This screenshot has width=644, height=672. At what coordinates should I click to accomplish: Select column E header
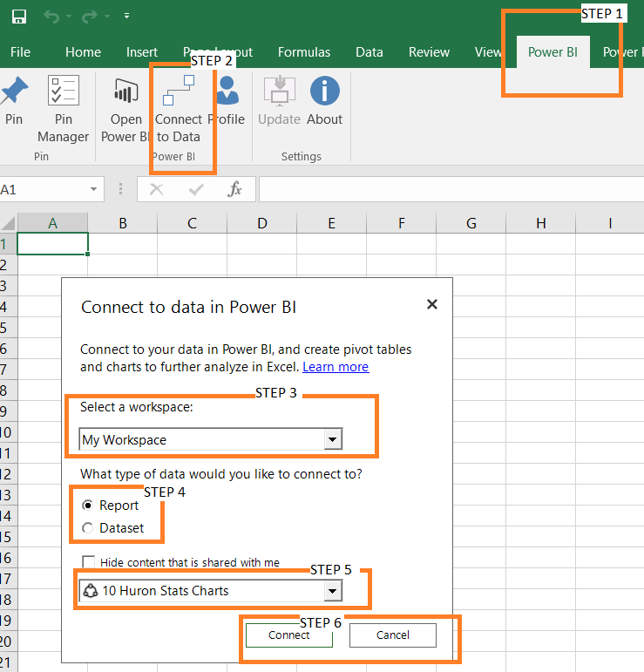[x=331, y=223]
